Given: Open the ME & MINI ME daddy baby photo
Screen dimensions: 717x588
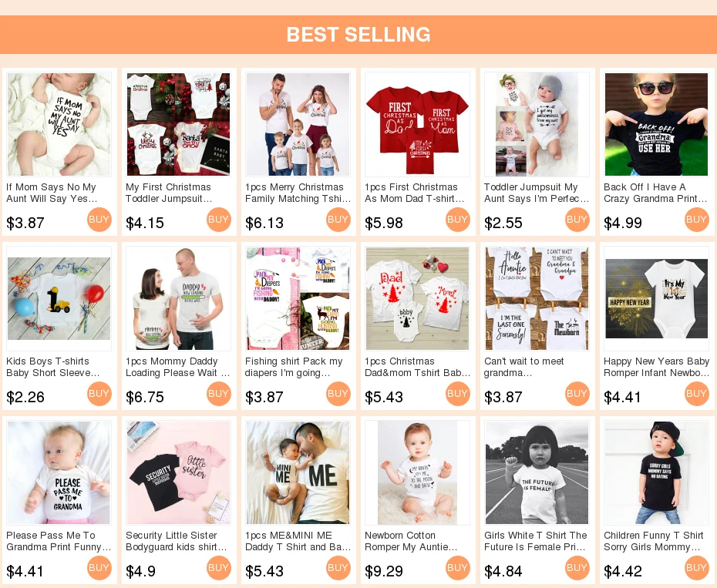Looking at the screenshot, I should pos(298,472).
